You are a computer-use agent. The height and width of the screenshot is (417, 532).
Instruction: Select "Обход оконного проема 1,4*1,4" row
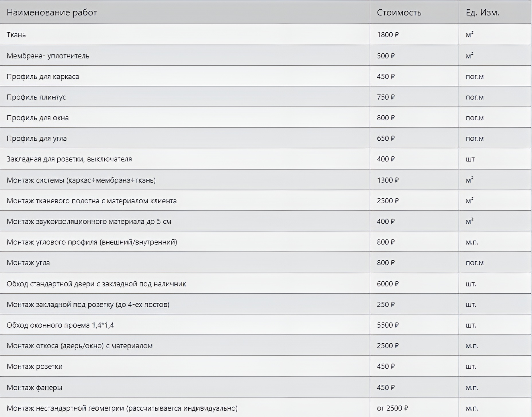click(60, 325)
